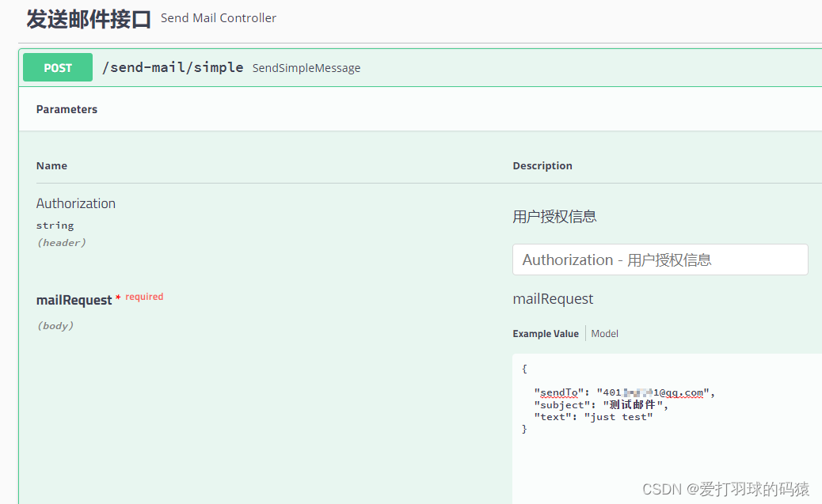Click the Description column header

click(x=542, y=165)
